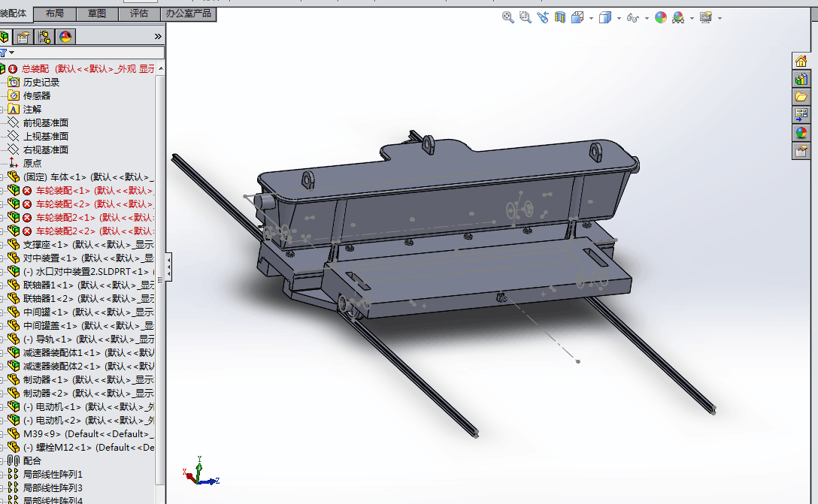This screenshot has height=504, width=818.
Task: Open the File Explorer task pane icon
Action: (801, 97)
